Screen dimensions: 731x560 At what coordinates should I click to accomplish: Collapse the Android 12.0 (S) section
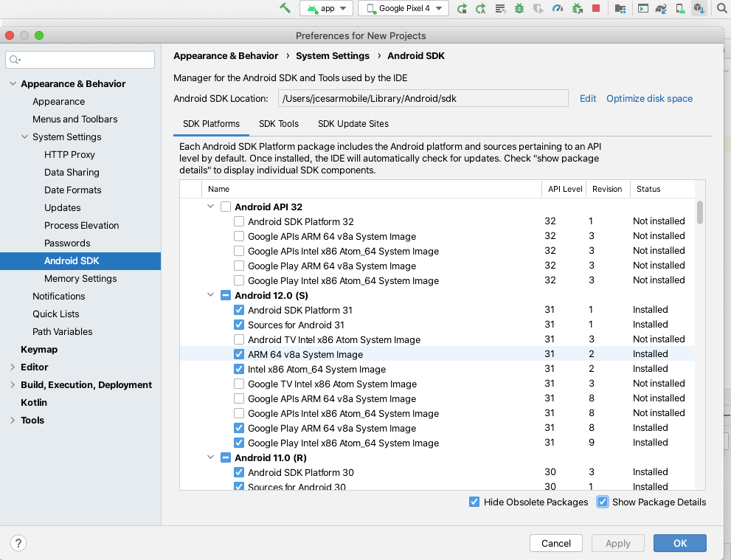(x=211, y=295)
